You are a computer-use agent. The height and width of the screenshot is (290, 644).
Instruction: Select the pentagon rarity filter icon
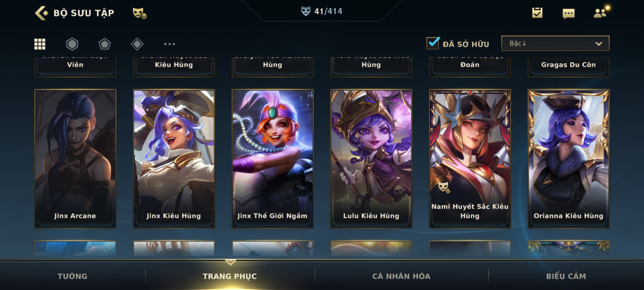coord(105,44)
